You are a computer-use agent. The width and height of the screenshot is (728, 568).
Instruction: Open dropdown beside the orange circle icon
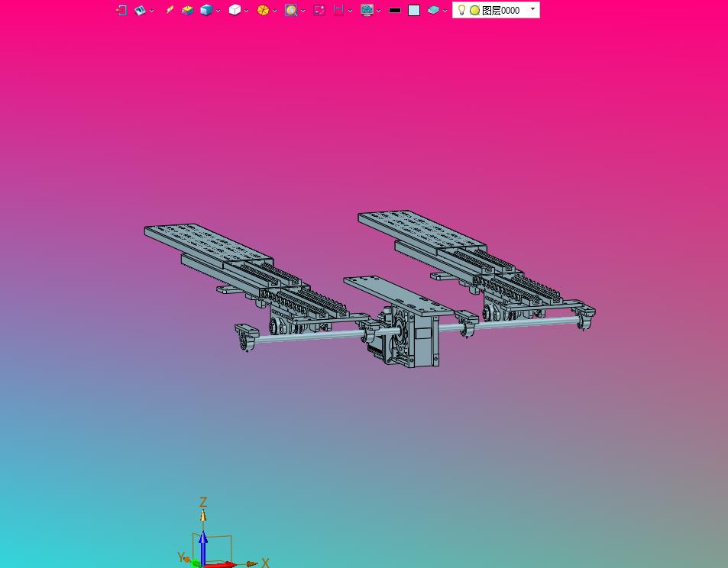[x=274, y=11]
